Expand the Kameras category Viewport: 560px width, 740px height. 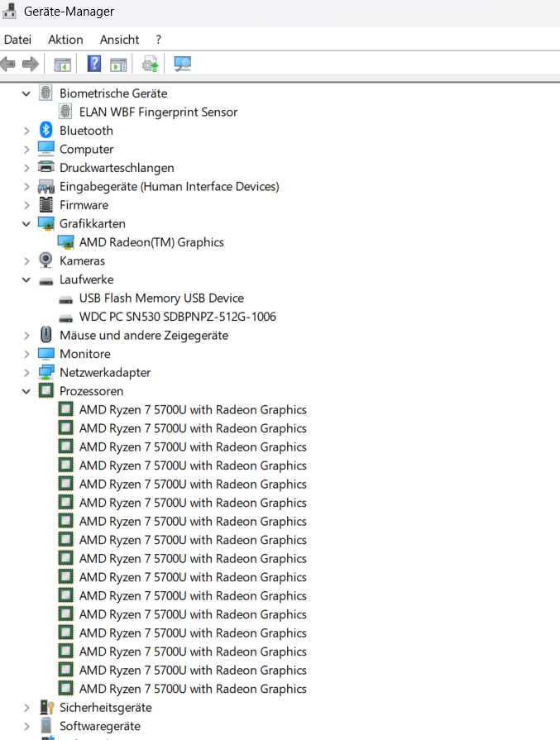tap(26, 261)
